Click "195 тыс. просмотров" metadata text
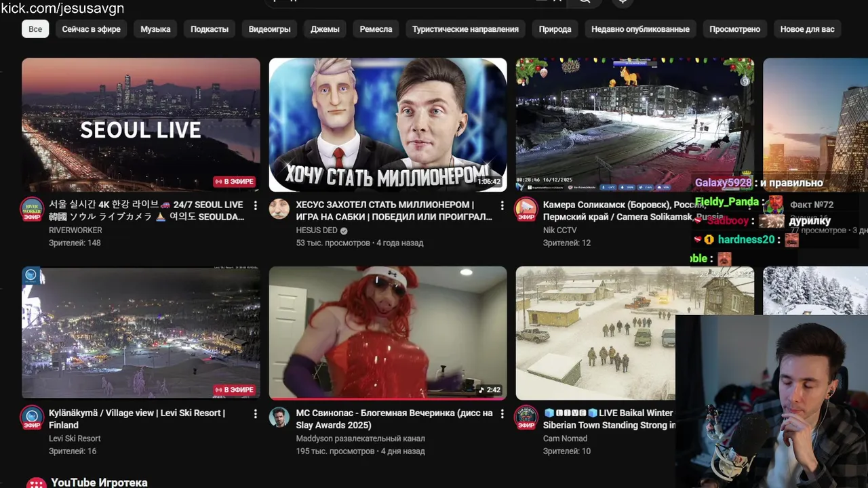868x488 pixels. pyautogui.click(x=335, y=451)
